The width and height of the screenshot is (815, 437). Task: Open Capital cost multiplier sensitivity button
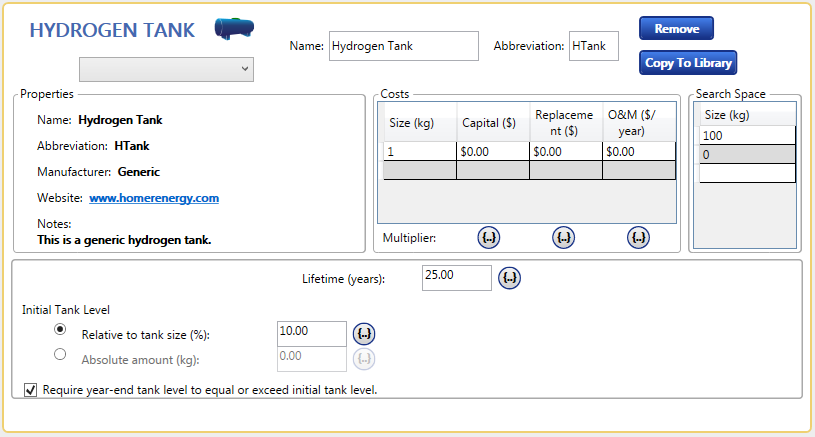[x=489, y=238]
